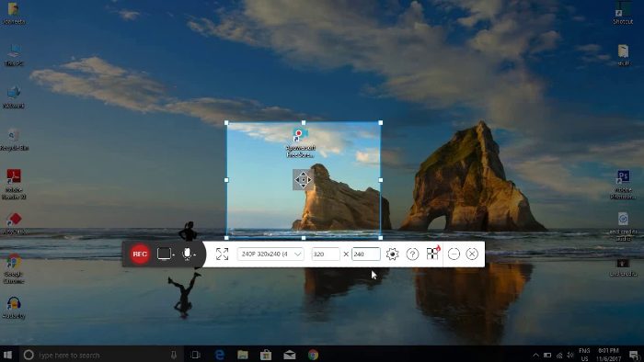Start recording with the red REC button

(x=140, y=255)
